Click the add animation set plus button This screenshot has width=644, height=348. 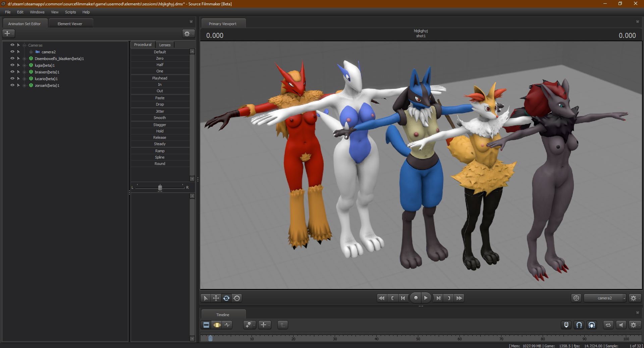pyautogui.click(x=8, y=34)
